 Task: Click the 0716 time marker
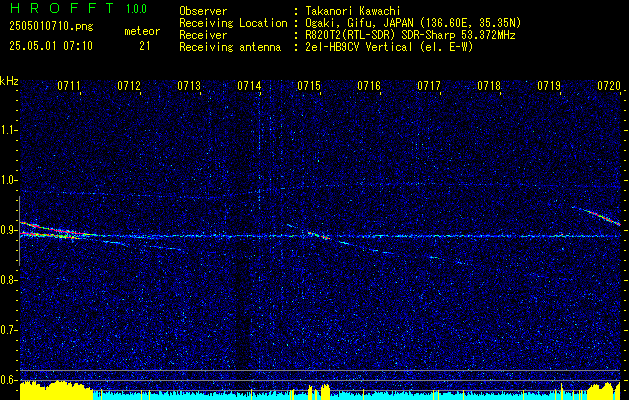click(369, 85)
